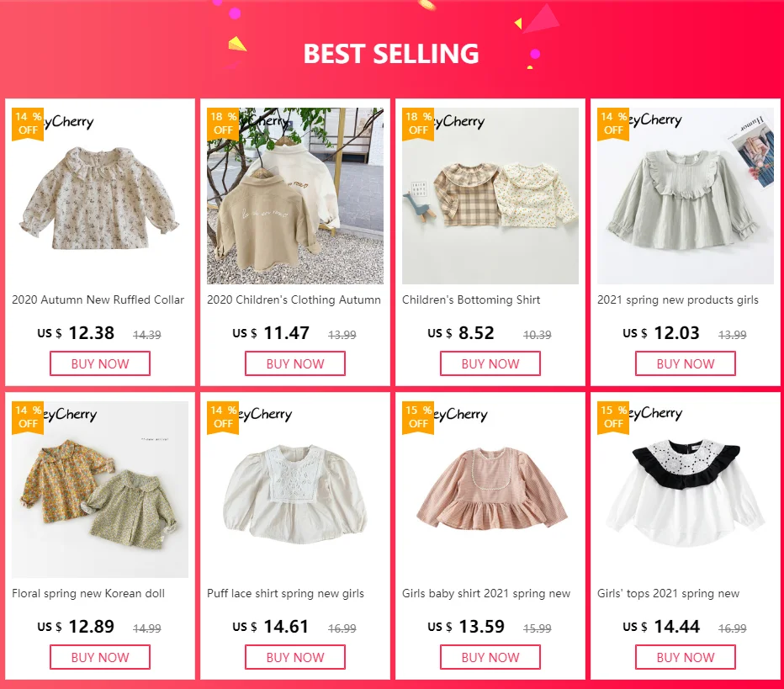
Task: Open the yellow and green floral doll shirts image
Action: (100, 490)
